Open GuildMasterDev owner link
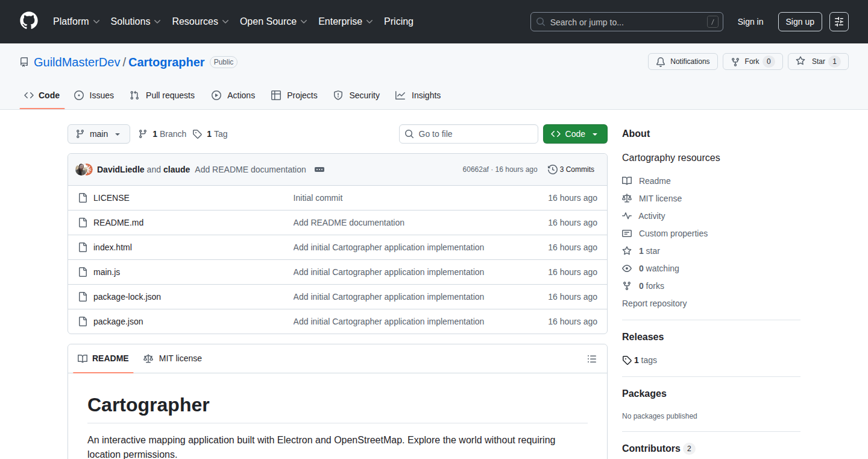The image size is (868, 459). point(77,62)
